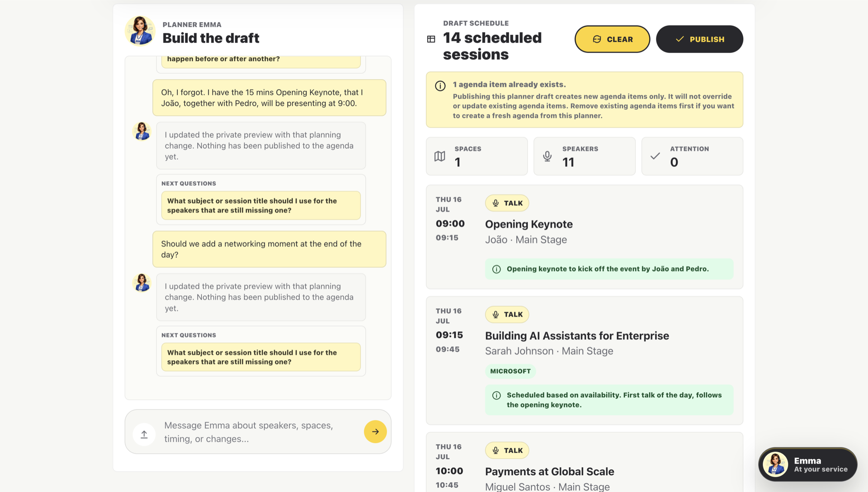Select the last 'What subject or session title' suggestion
The width and height of the screenshot is (868, 492).
[x=261, y=357]
